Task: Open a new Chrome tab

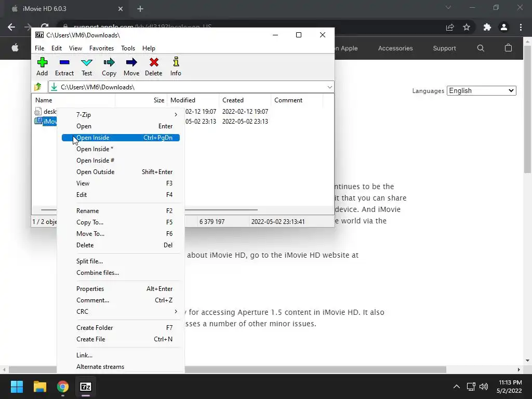Action: 140,9
